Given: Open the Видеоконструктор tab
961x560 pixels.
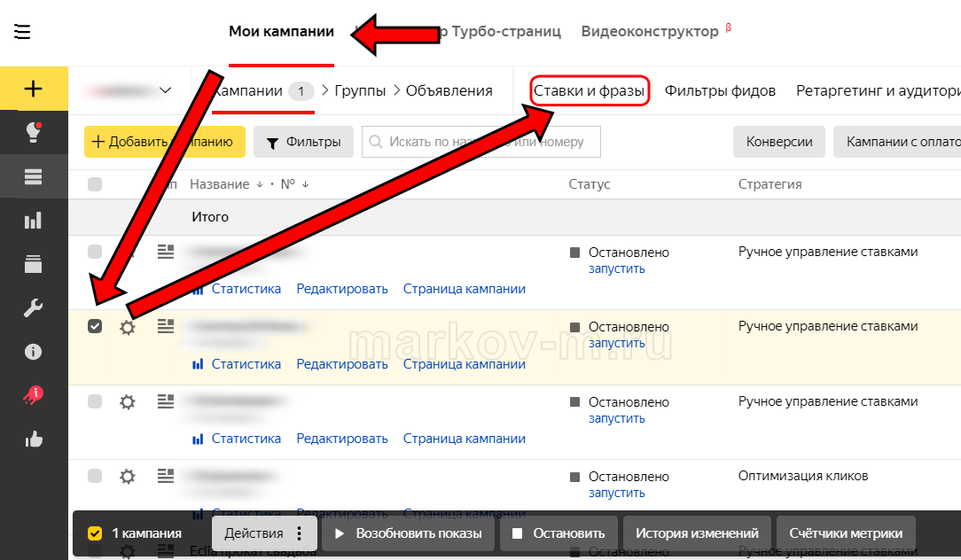Looking at the screenshot, I should pos(650,32).
